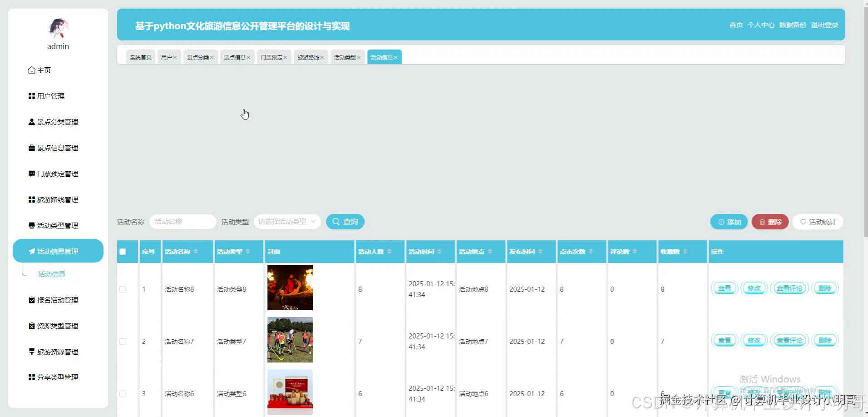Switch to the 系统首页 tab
The image size is (868, 417).
tap(141, 57)
